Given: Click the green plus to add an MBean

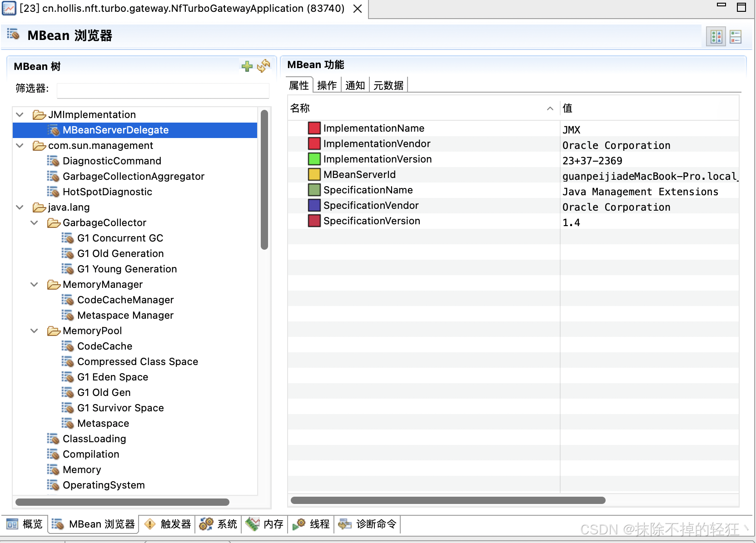Looking at the screenshot, I should pos(247,66).
